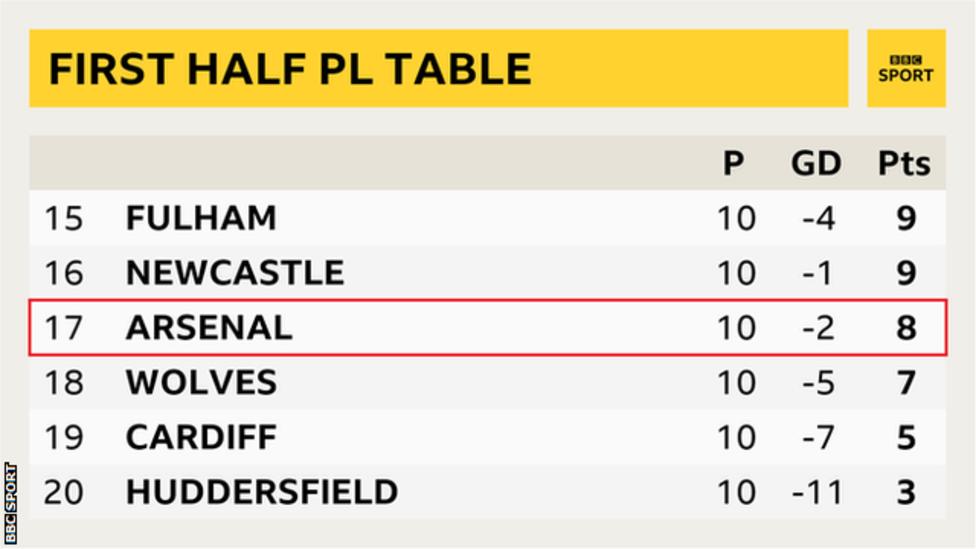Click the GD column header
This screenshot has width=976, height=549.
click(x=816, y=164)
